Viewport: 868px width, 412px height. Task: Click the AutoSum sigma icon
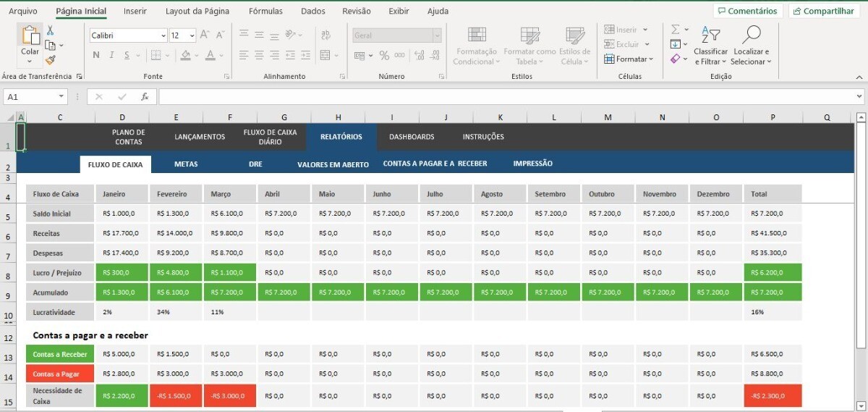tap(676, 30)
